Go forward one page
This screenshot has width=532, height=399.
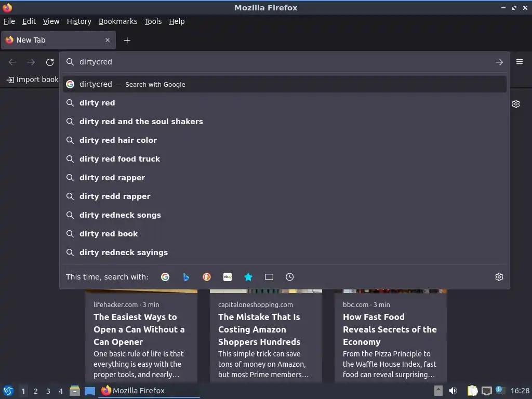click(x=31, y=62)
